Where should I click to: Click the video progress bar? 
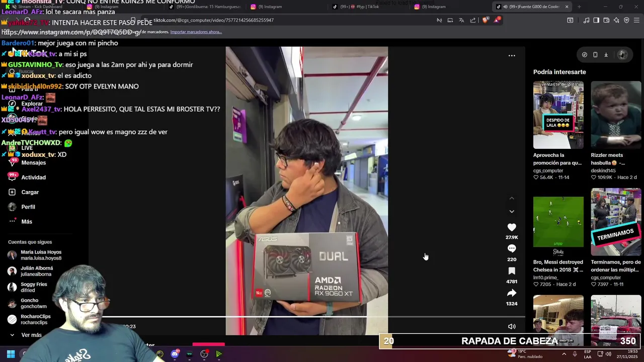pos(306,317)
